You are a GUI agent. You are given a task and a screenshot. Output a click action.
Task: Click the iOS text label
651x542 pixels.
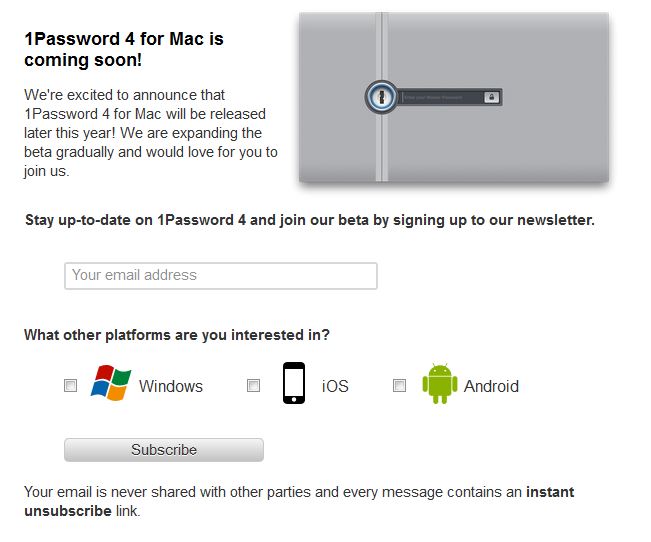(335, 386)
